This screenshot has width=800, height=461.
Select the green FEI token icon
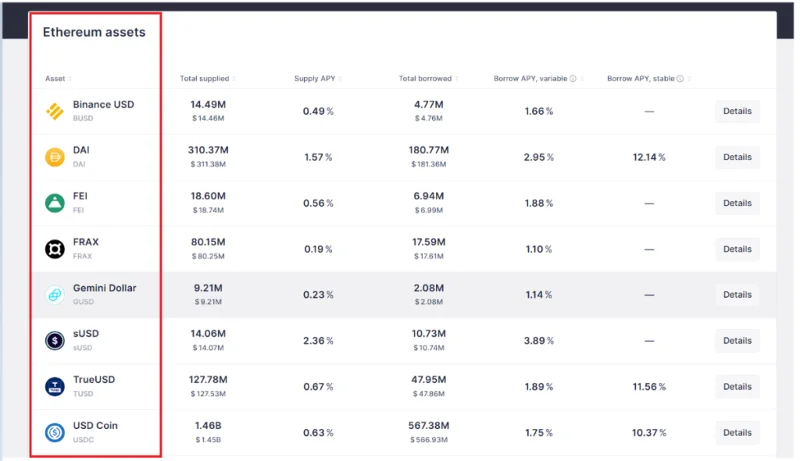pyautogui.click(x=55, y=203)
